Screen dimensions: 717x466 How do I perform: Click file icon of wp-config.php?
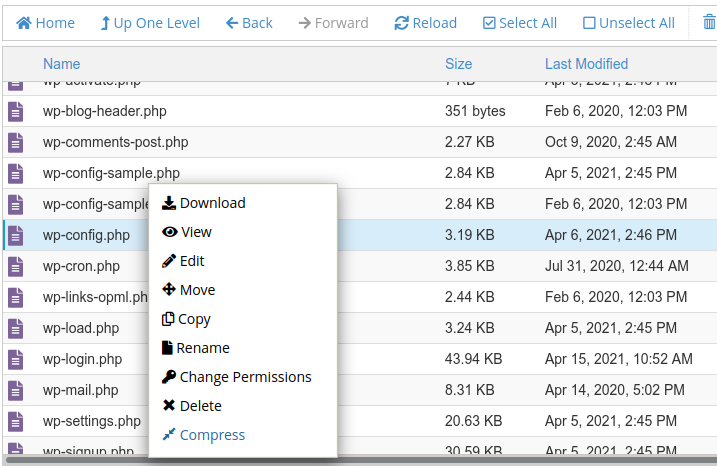16,236
